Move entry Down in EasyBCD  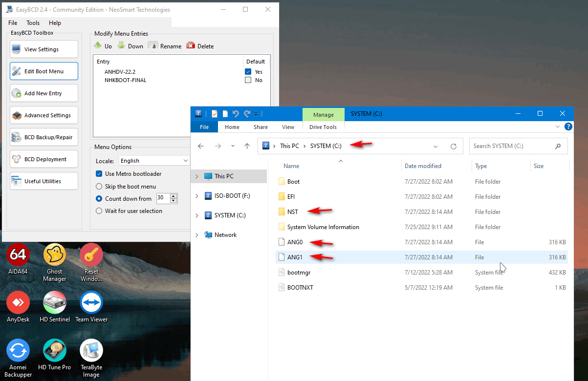(131, 46)
